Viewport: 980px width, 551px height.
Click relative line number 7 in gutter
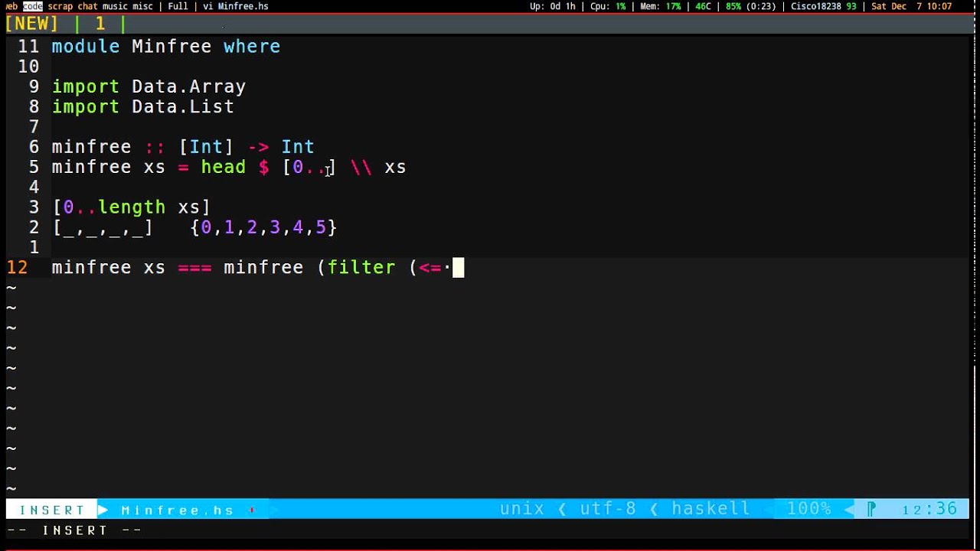tap(34, 126)
